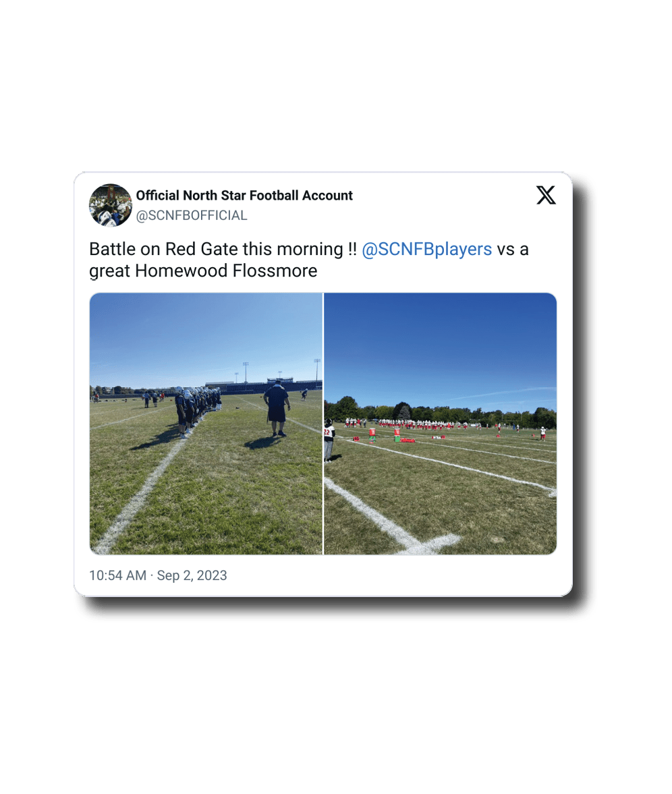Follow the @SCNFBplayers mention link
Screen dimensions: 672x794
[x=427, y=249]
